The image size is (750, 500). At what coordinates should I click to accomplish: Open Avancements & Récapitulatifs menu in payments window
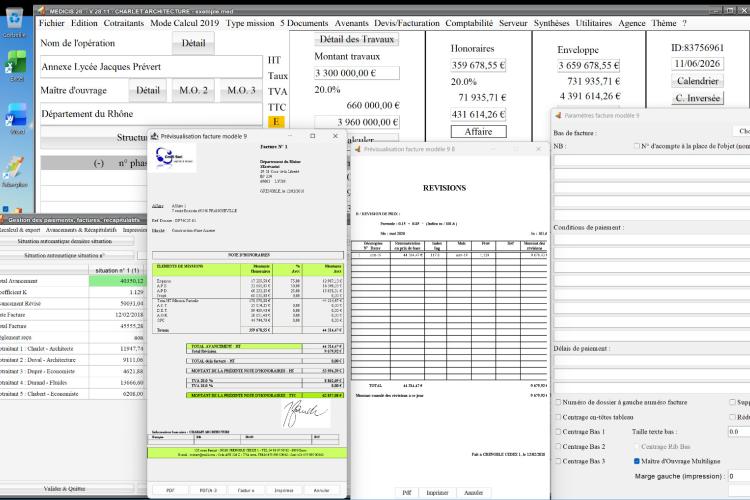point(81,230)
